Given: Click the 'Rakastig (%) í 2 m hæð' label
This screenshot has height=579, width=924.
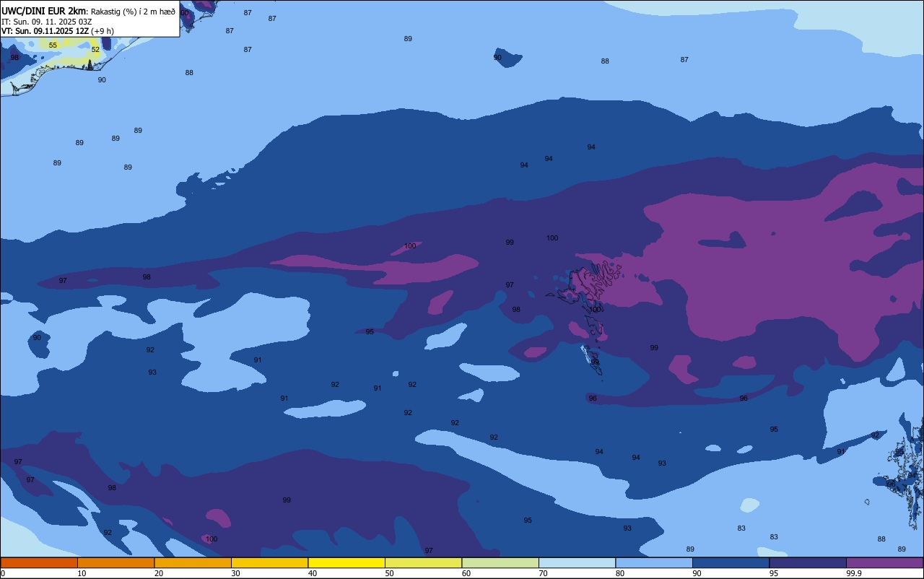Looking at the screenshot, I should click(x=133, y=11).
